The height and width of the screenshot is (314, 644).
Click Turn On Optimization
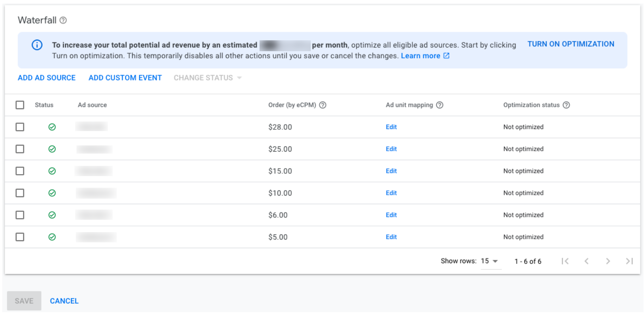[571, 44]
